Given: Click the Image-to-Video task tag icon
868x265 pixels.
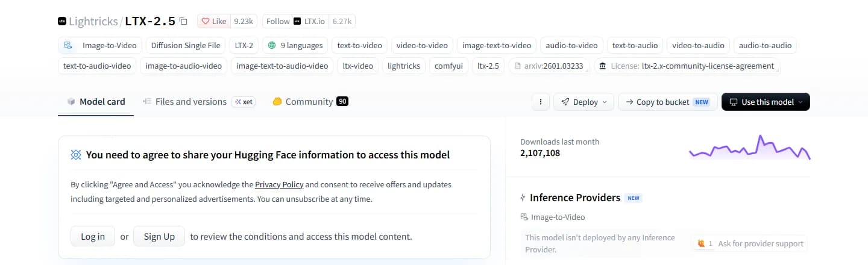Looking at the screenshot, I should (68, 45).
